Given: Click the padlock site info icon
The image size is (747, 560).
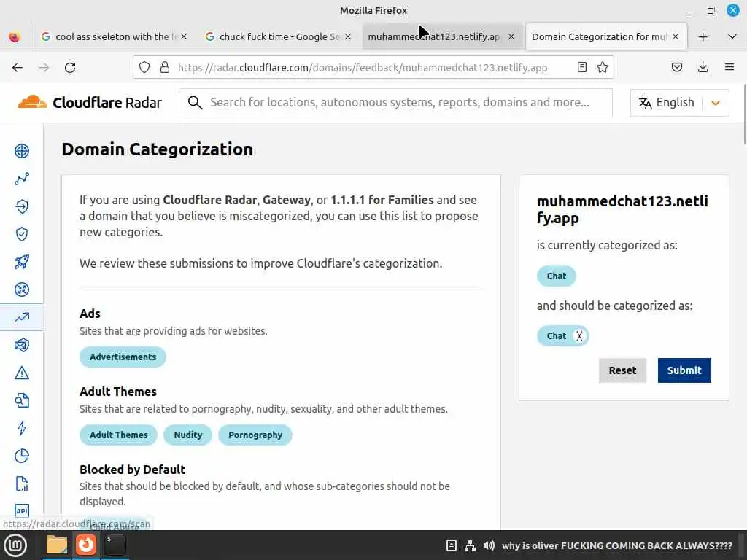Looking at the screenshot, I should [165, 68].
